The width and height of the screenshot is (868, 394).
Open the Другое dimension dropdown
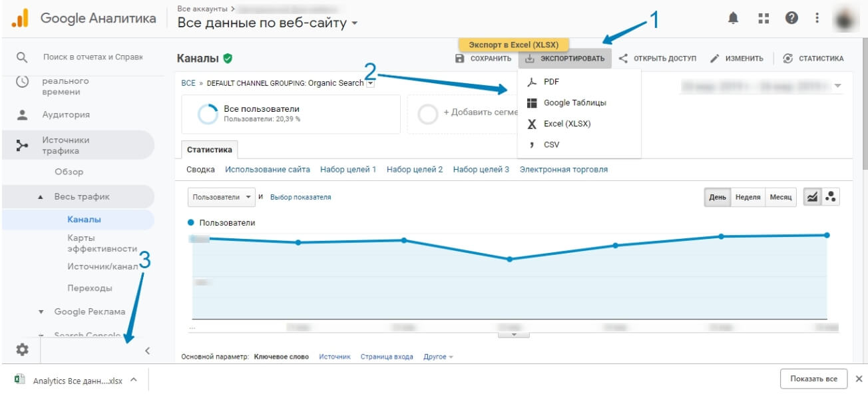tap(438, 357)
